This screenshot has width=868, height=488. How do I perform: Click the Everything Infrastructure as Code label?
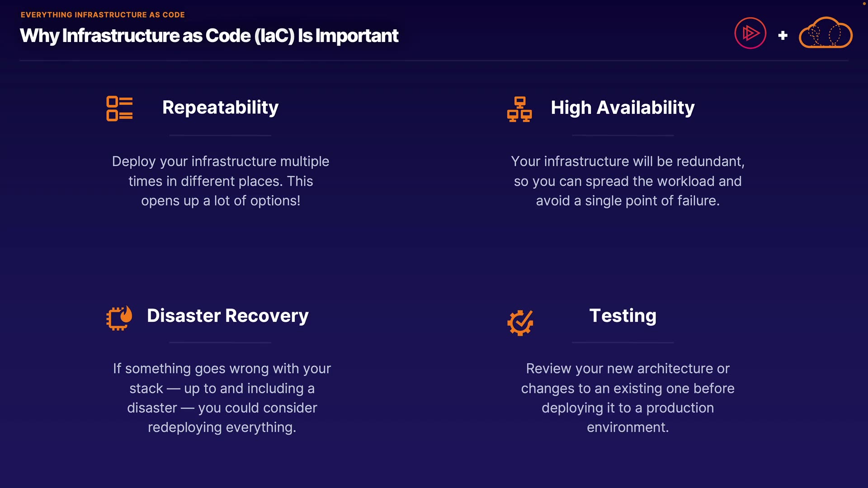pos(103,15)
